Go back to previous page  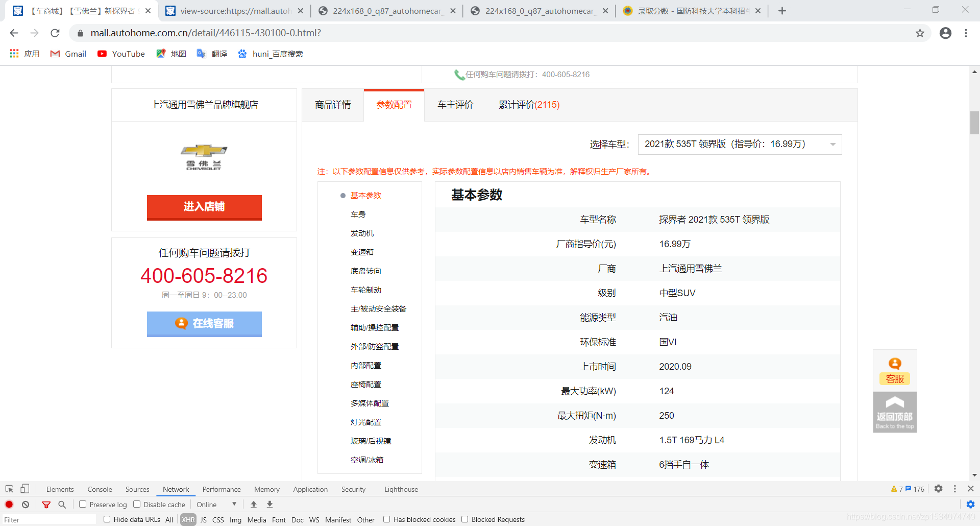tap(14, 33)
